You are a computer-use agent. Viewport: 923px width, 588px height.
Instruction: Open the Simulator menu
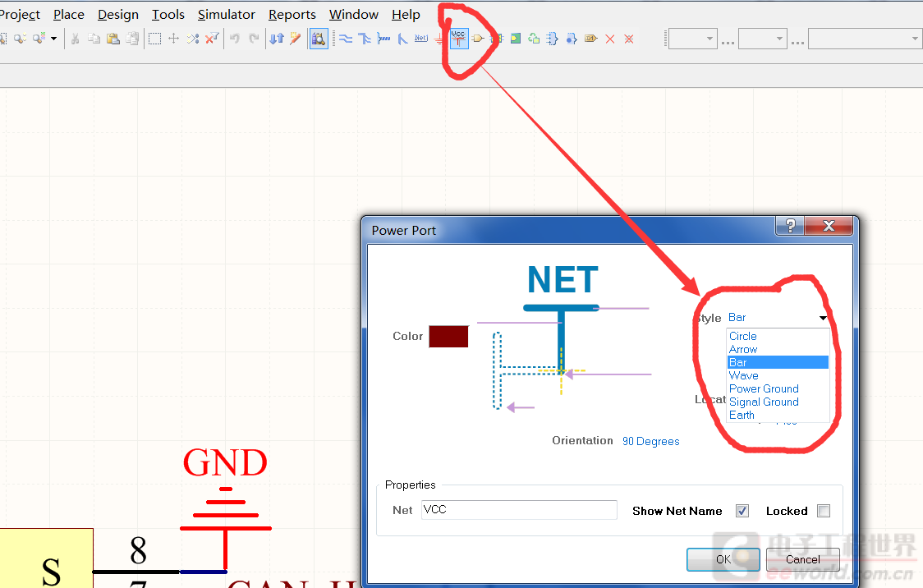coord(227,14)
